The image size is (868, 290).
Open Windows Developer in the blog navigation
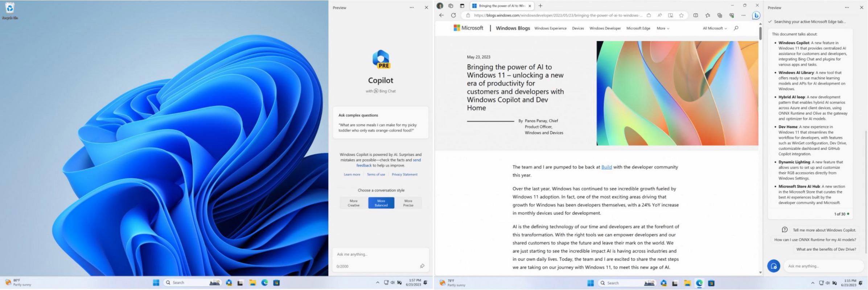(x=605, y=28)
